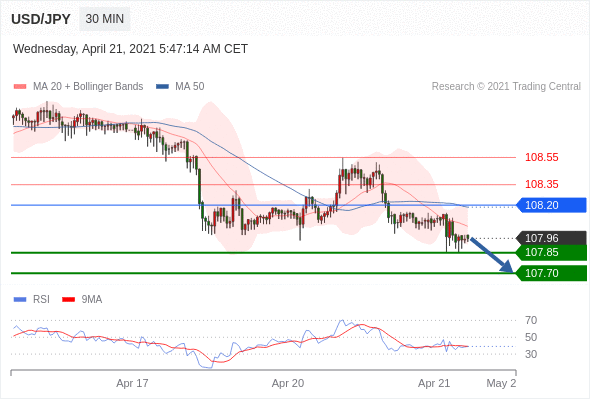Screen dimensions: 590x400
Task: Toggle the MA 20 + Bollinger Bands legend label
Action: [88, 87]
